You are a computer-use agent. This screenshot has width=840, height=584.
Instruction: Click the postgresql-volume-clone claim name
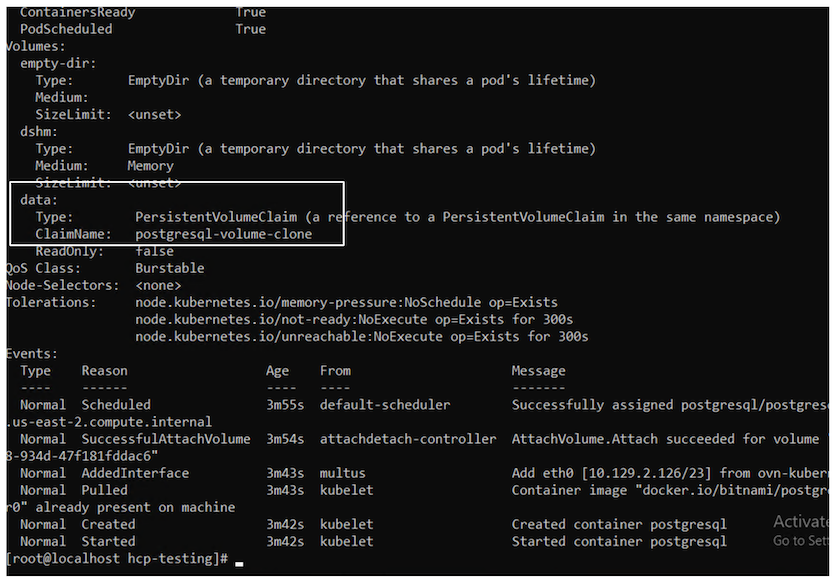coord(223,234)
